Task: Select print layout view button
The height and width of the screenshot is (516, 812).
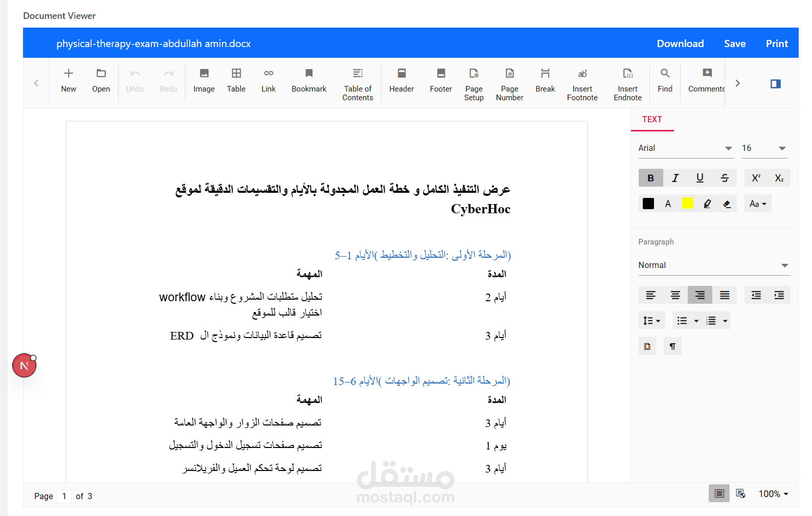Action: [x=719, y=493]
